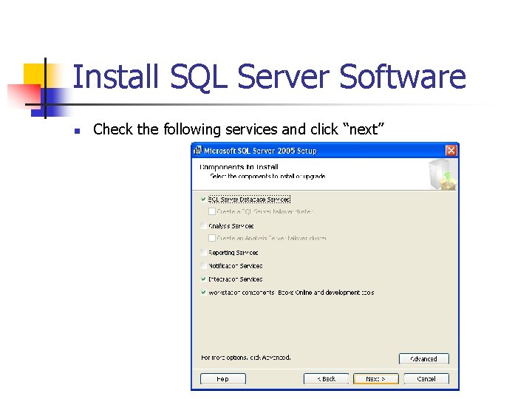
Task: Uncheck the Integration Services checkbox
Action: 204,279
